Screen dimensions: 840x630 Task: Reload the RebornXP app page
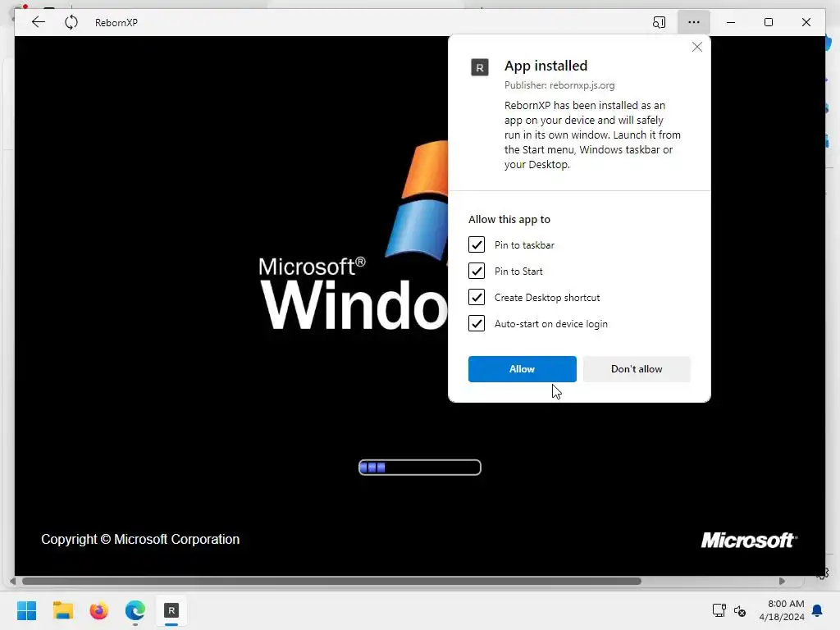coord(71,22)
